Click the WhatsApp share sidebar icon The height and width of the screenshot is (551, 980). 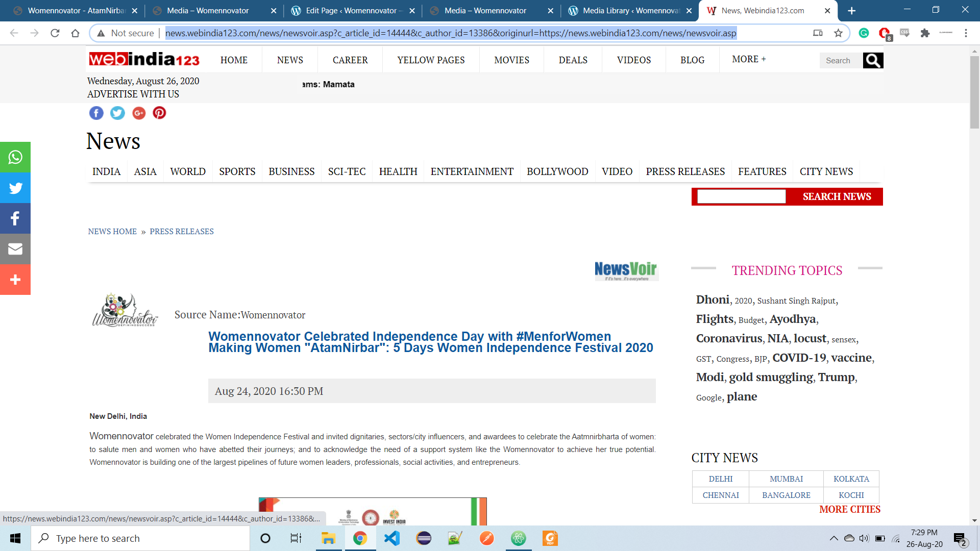tap(15, 157)
